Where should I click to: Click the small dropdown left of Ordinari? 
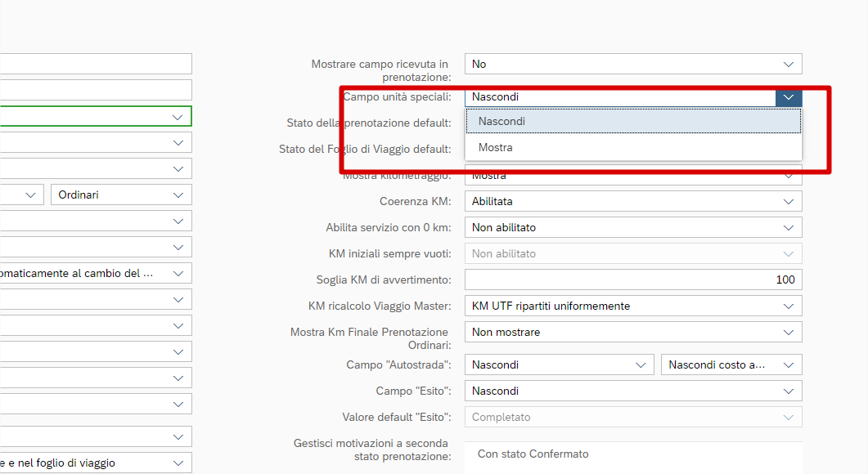[31, 195]
